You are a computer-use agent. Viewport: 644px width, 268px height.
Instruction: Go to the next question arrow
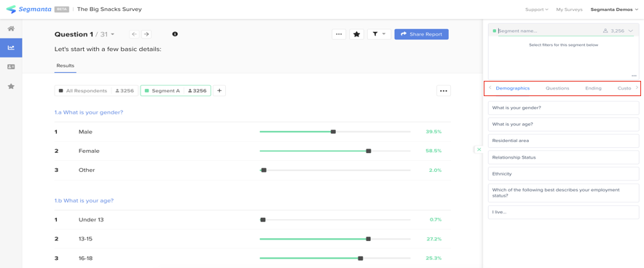click(146, 34)
